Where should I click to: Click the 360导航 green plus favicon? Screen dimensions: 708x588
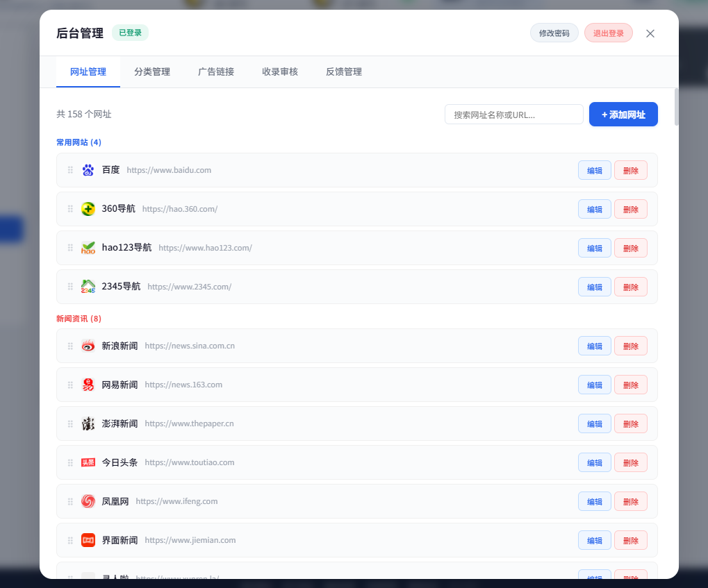point(88,209)
